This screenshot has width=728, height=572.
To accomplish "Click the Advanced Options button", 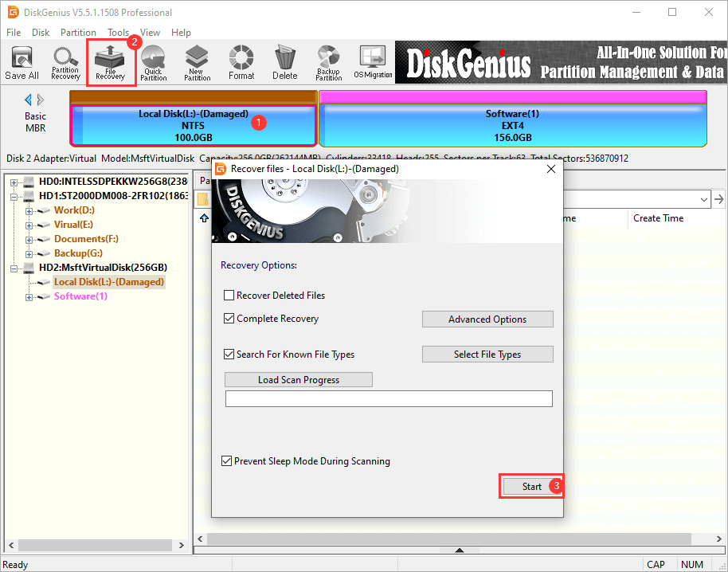I will (487, 319).
